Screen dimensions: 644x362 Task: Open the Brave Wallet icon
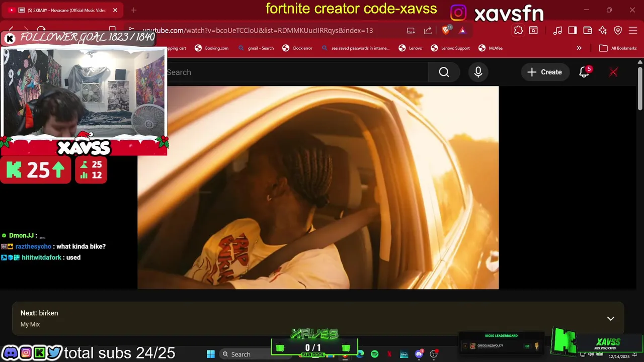pos(588,30)
